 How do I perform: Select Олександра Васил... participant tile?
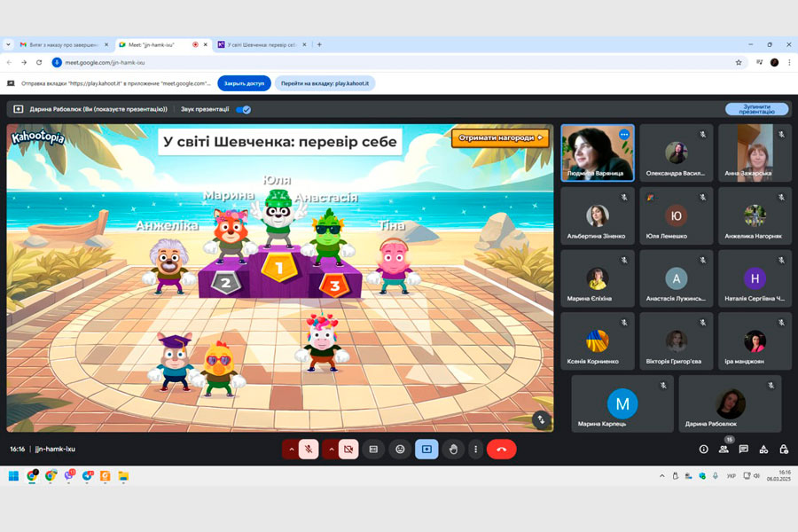676,153
